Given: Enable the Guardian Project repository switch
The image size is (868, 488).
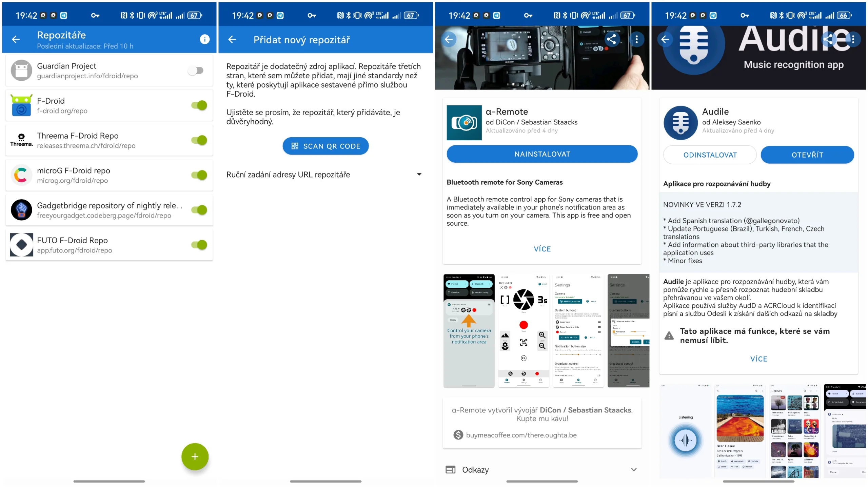Looking at the screenshot, I should click(x=196, y=70).
